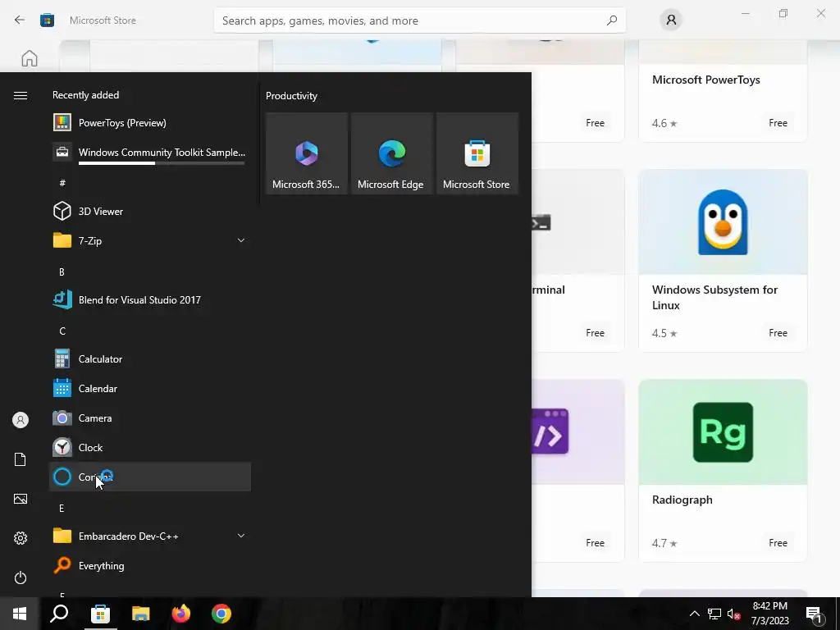The image size is (840, 630).
Task: Go to Home in Microsoft Store sidebar
Action: [30, 58]
